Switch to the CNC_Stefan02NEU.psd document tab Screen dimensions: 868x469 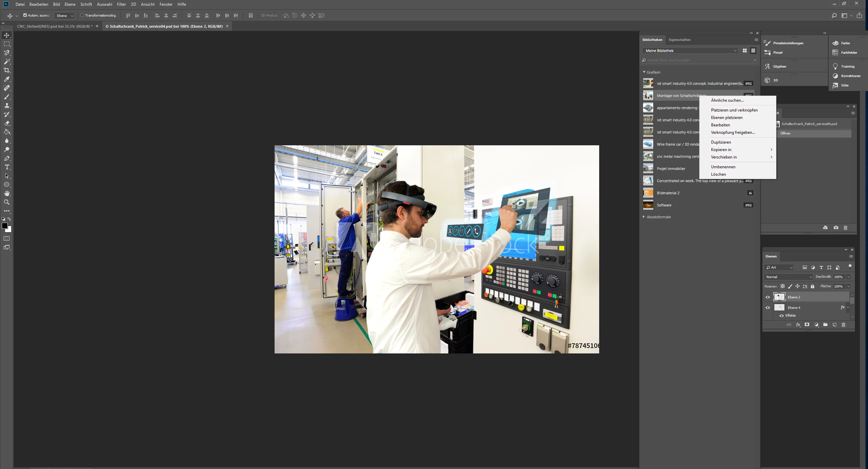click(54, 26)
